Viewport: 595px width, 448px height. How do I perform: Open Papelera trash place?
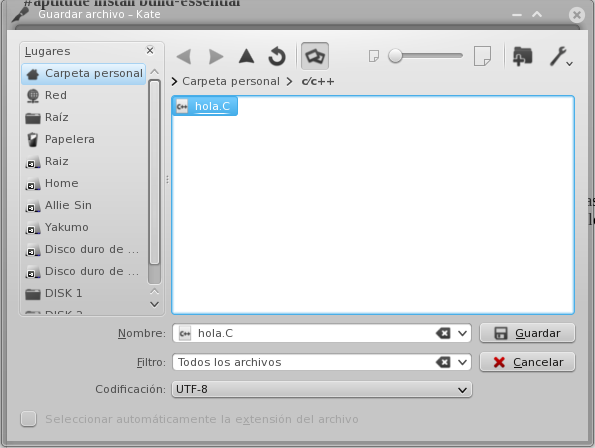84,140
